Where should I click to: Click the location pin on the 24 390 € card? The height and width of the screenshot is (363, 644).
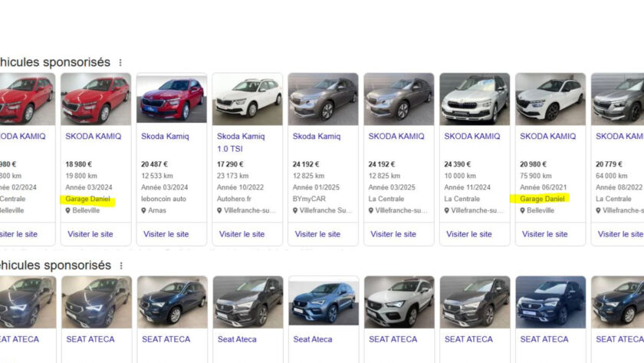(447, 210)
